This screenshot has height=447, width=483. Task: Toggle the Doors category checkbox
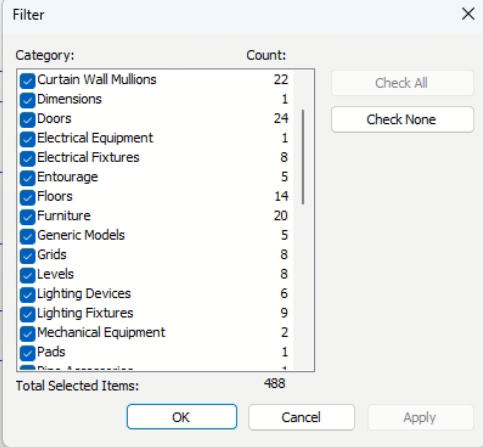click(27, 120)
